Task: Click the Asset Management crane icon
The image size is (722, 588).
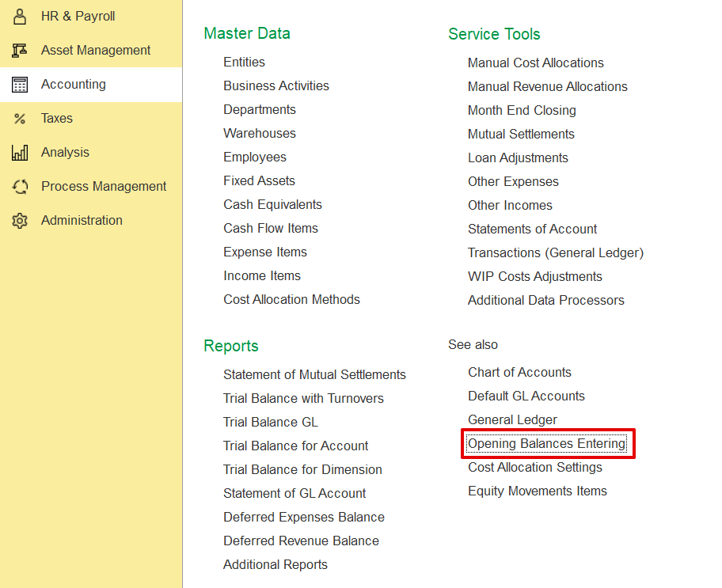Action: (x=20, y=51)
